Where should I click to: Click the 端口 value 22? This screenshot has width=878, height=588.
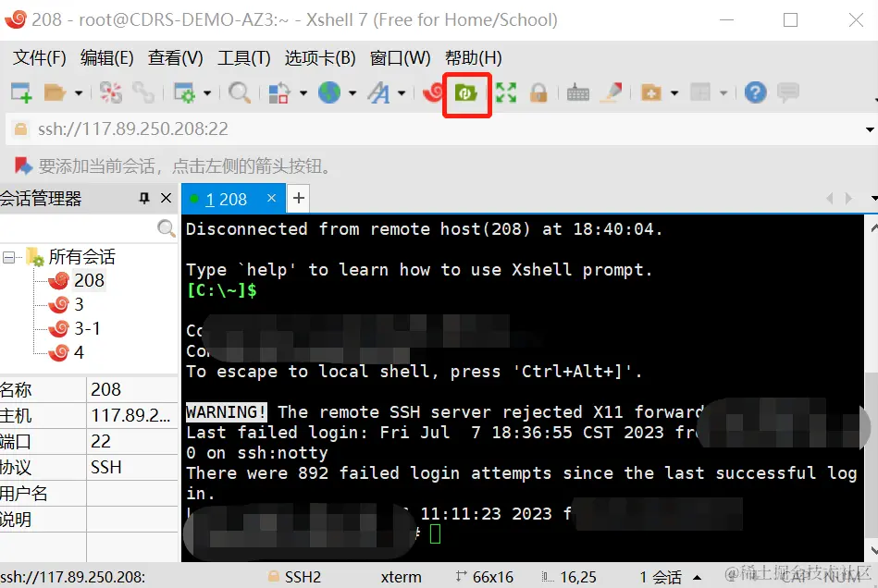[x=101, y=441]
